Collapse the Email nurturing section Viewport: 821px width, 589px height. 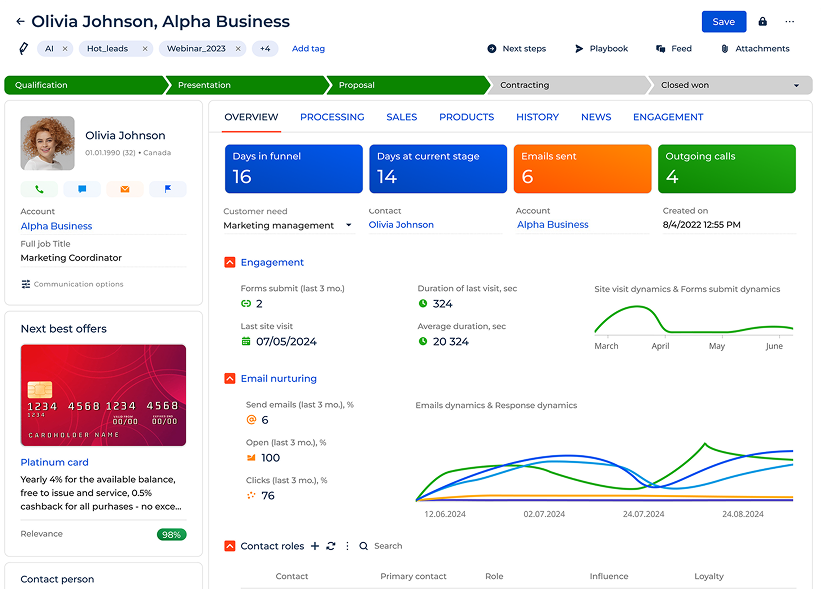coord(229,379)
